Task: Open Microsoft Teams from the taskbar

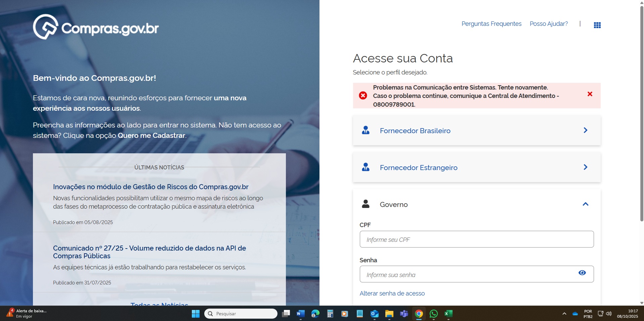Action: tap(404, 314)
